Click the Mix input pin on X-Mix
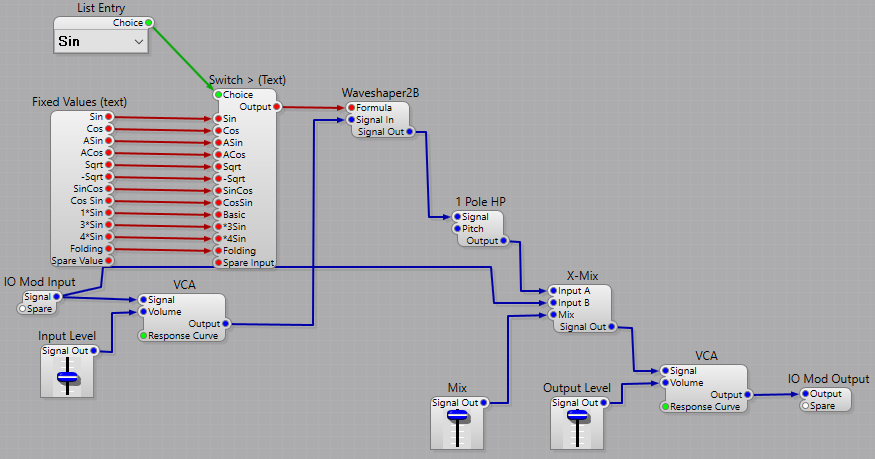The height and width of the screenshot is (459, 875). pos(551,314)
